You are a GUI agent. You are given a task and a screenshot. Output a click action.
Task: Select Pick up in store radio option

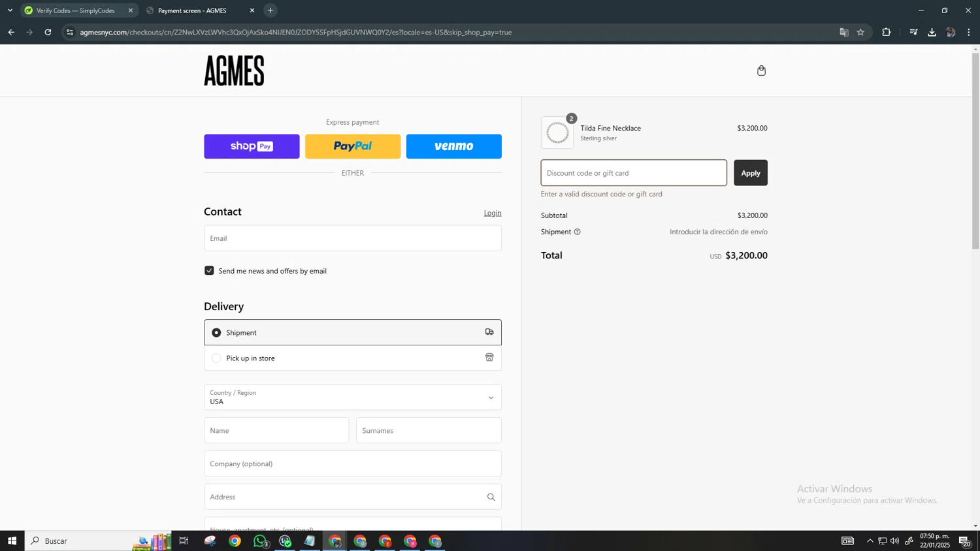coord(216,358)
